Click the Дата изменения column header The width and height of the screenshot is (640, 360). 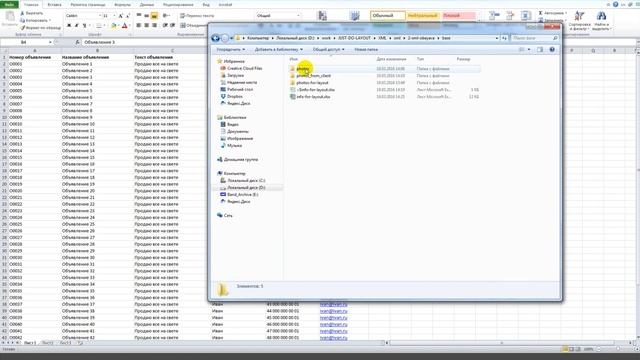point(391,59)
